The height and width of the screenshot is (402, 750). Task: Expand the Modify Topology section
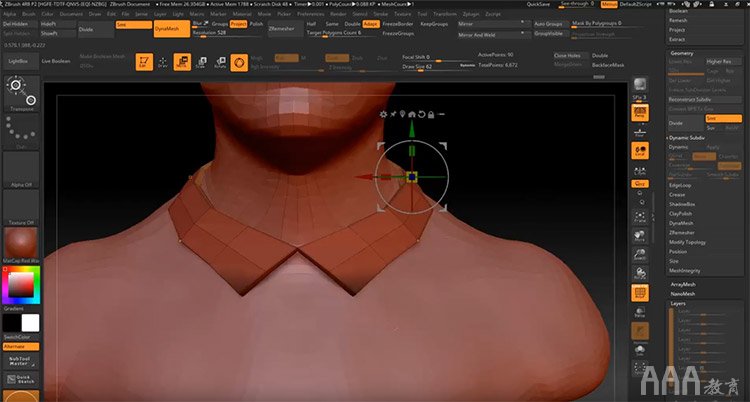[687, 242]
